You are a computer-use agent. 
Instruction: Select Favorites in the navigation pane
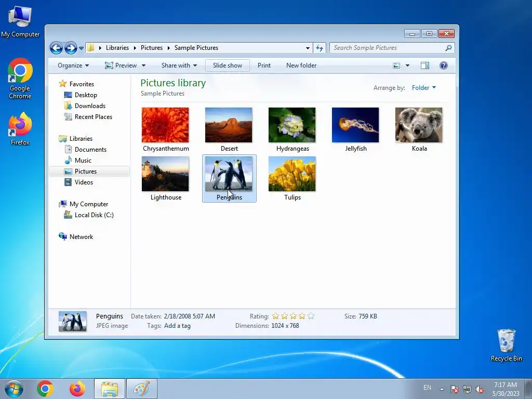[82, 84]
